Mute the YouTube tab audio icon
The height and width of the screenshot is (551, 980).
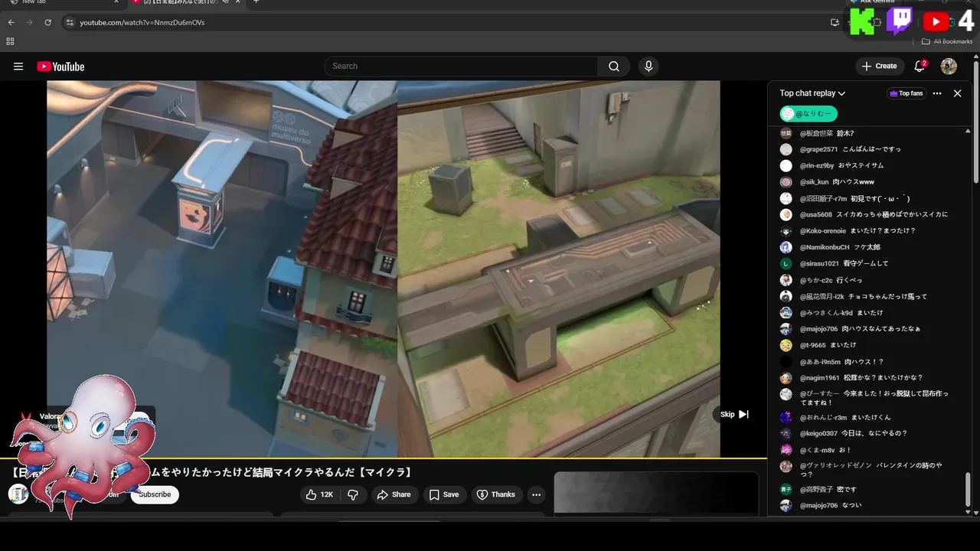click(x=227, y=2)
